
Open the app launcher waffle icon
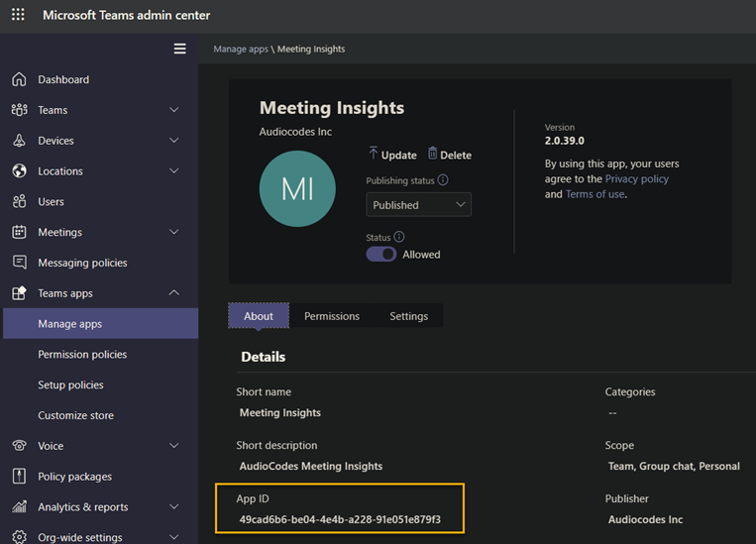(x=18, y=15)
